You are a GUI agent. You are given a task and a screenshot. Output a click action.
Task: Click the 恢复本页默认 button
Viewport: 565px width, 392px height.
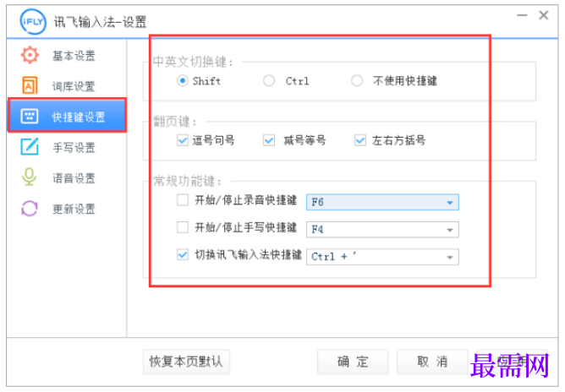[185, 362]
